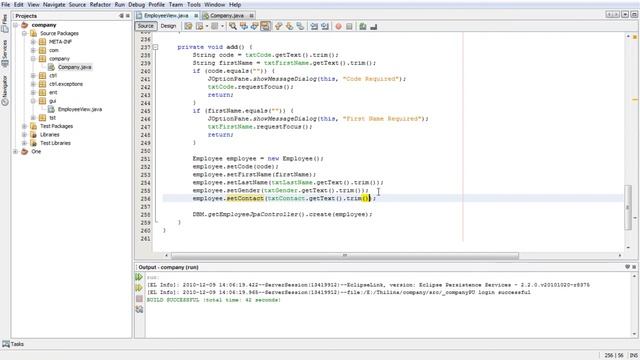Screen dimensions: 640x360
Task: Click cursor position 256 | 56 in status bar
Action: (614, 356)
